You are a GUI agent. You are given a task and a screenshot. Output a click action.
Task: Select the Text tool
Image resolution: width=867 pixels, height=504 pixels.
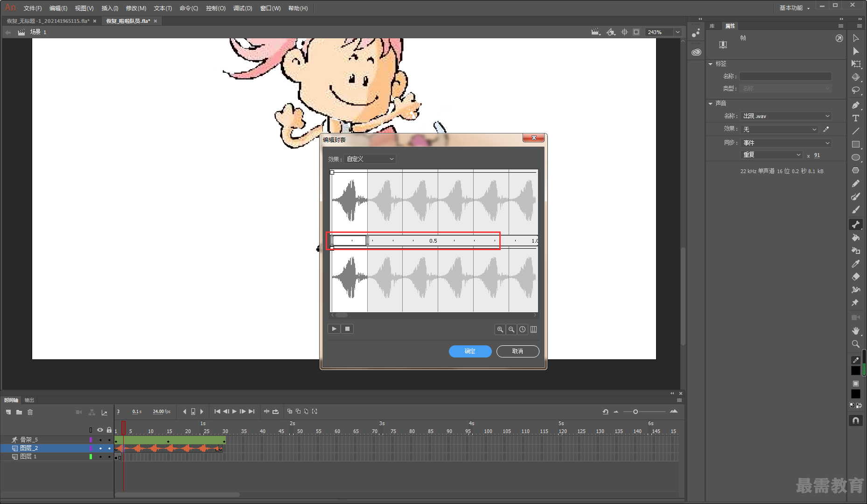(x=856, y=118)
